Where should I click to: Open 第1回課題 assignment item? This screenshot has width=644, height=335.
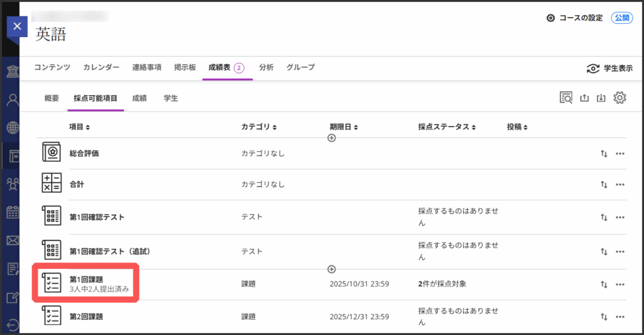pos(86,279)
